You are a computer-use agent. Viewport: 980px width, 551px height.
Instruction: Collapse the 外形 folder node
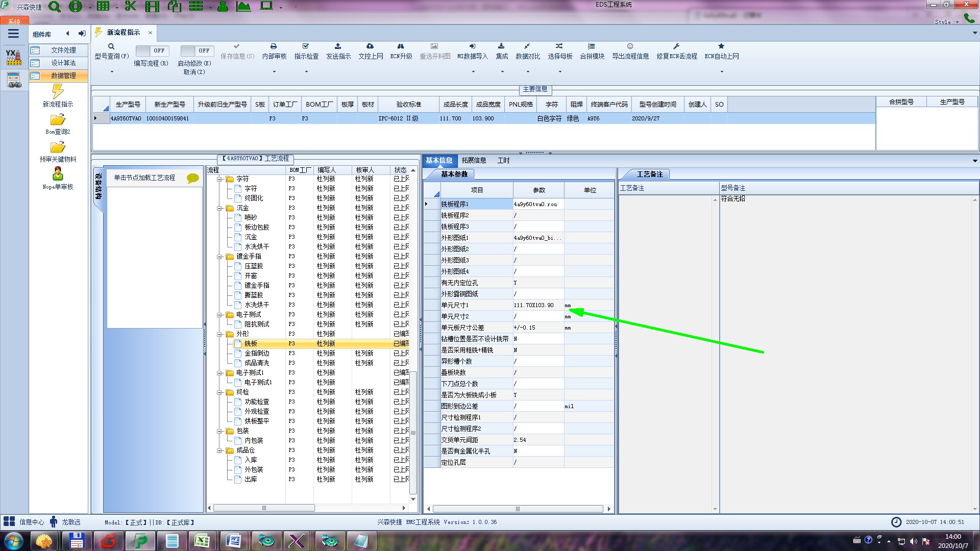[x=220, y=334]
